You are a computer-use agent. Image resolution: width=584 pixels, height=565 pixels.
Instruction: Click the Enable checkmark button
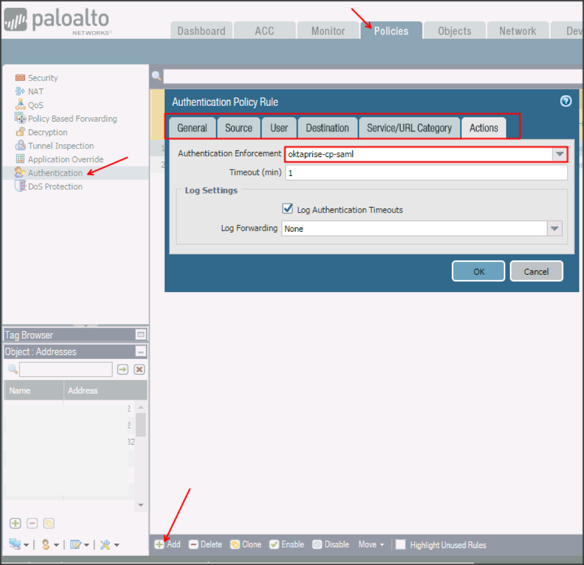[287, 545]
